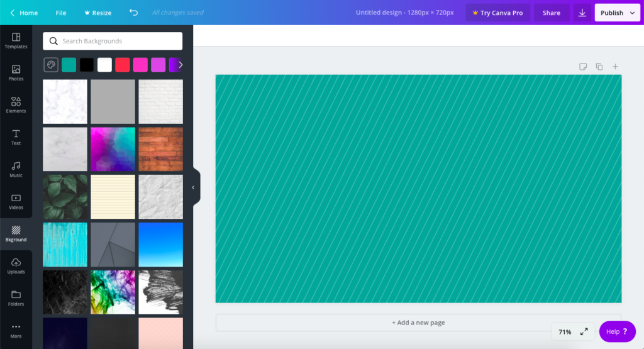This screenshot has height=349, width=644.
Task: Enter fullscreen with the expand arrows icon
Action: pos(584,332)
